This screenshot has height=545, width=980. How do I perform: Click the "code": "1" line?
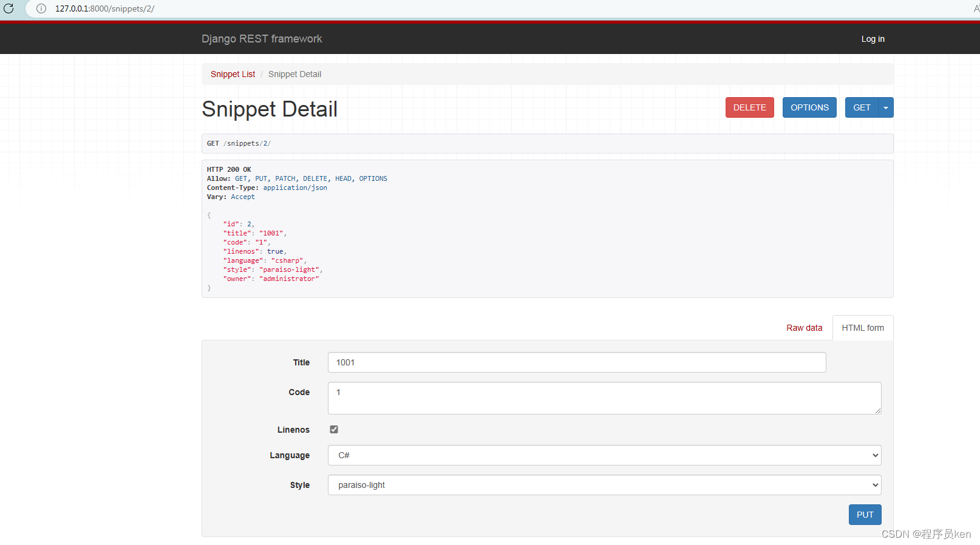click(247, 242)
